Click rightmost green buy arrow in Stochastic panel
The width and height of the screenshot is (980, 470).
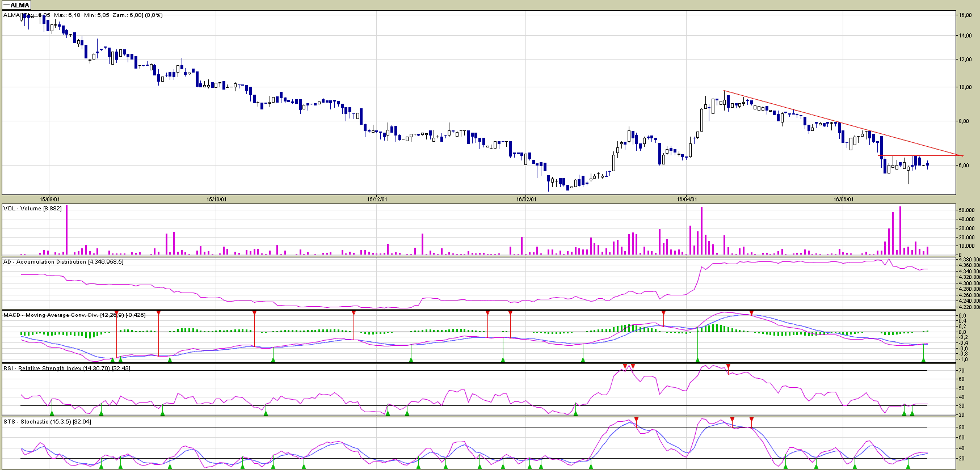point(907,466)
